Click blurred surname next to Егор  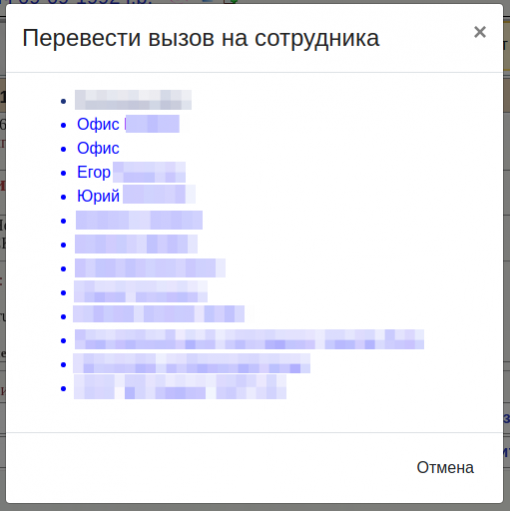[149, 172]
